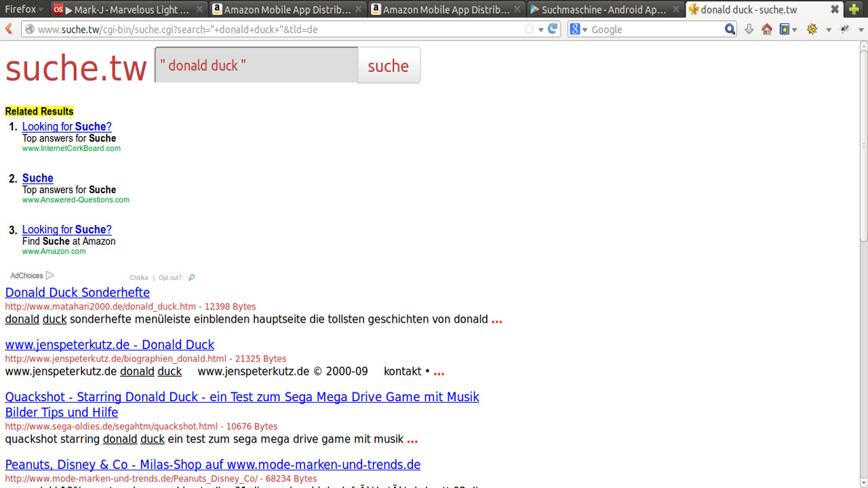The width and height of the screenshot is (868, 488).
Task: Open the Firefox application menu dropdown
Action: click(x=24, y=9)
